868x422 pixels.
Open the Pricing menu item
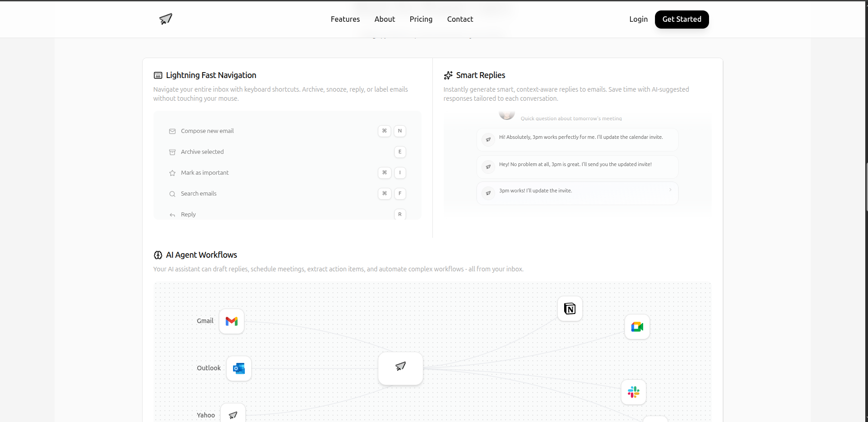[421, 19]
